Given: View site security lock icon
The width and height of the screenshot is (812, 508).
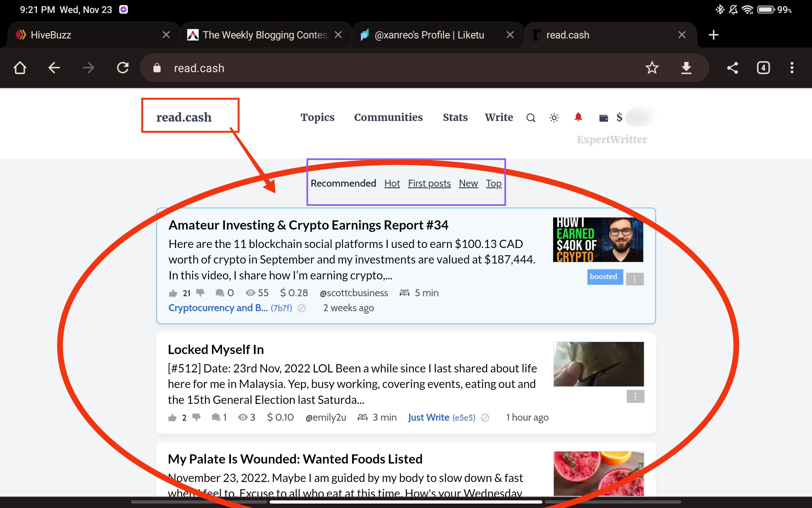Looking at the screenshot, I should point(157,68).
